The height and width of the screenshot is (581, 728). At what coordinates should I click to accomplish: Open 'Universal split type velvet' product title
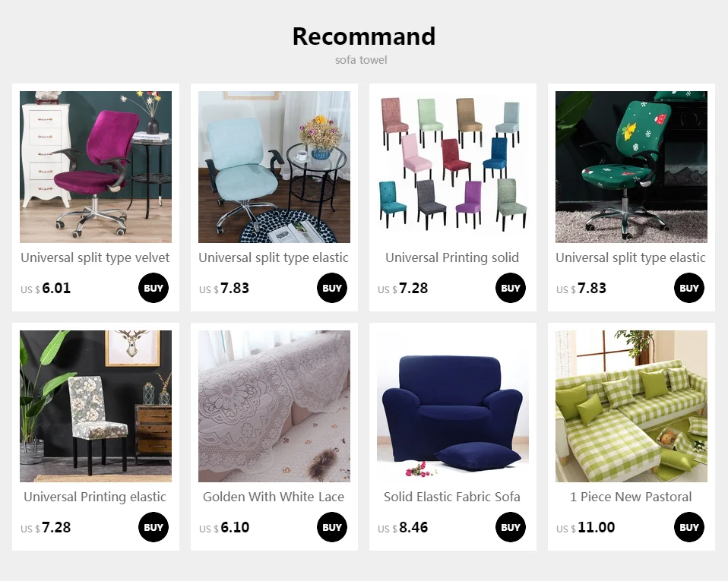(x=95, y=258)
